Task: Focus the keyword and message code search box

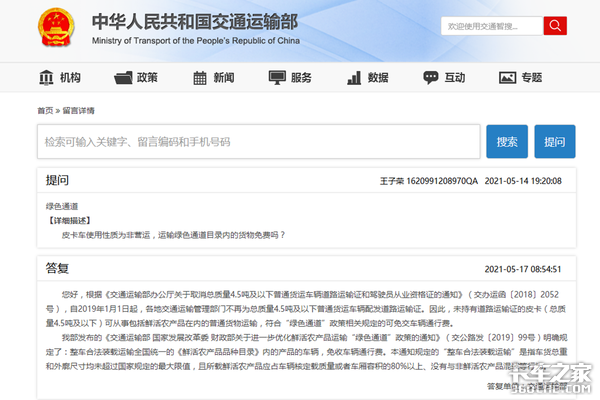Action: [259, 142]
